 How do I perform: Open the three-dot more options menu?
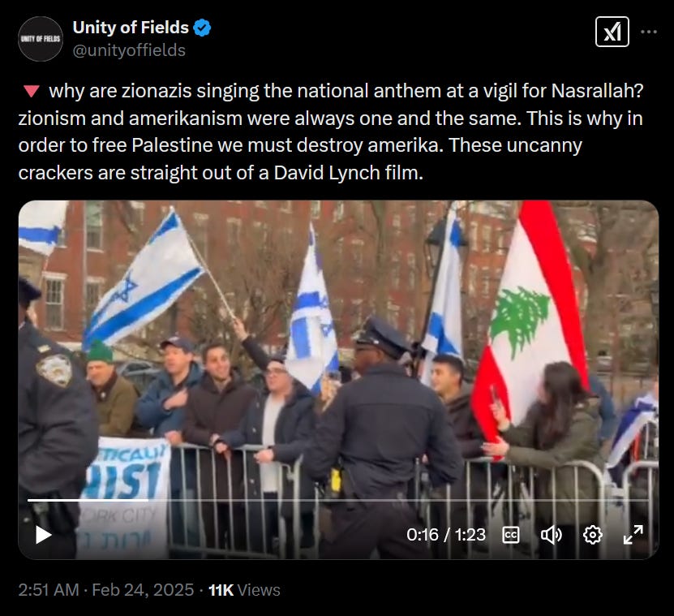tap(649, 32)
